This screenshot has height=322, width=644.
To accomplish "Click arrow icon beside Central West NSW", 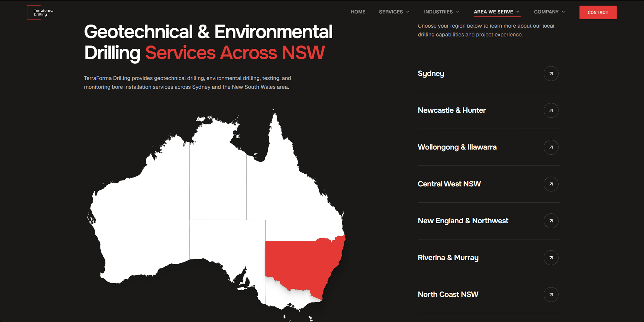I will pos(551,184).
